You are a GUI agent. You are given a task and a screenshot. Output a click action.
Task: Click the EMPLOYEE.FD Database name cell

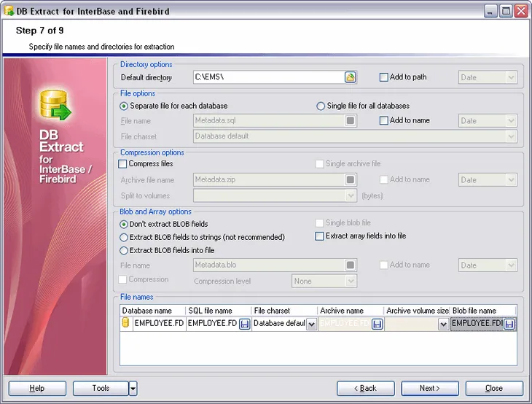(x=159, y=323)
